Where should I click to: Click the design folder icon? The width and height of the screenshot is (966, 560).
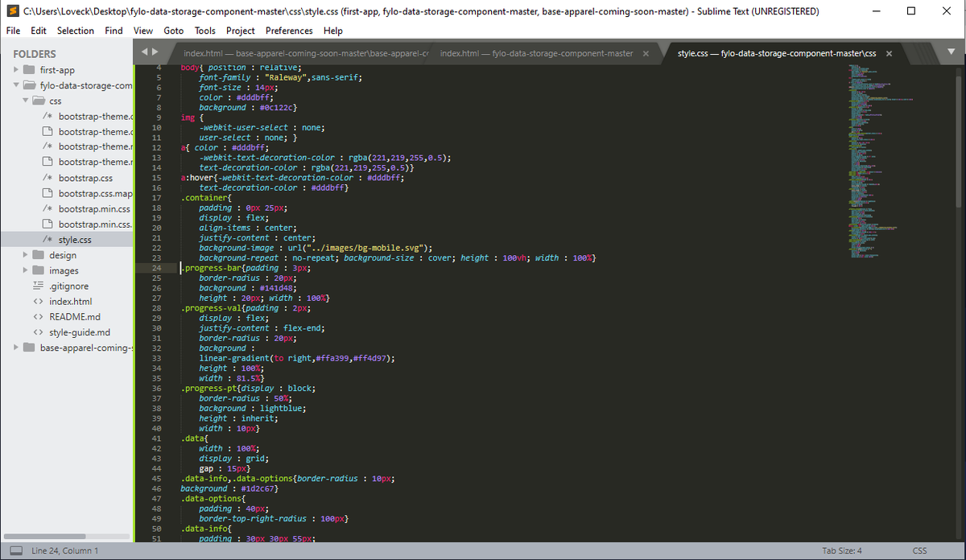point(39,255)
